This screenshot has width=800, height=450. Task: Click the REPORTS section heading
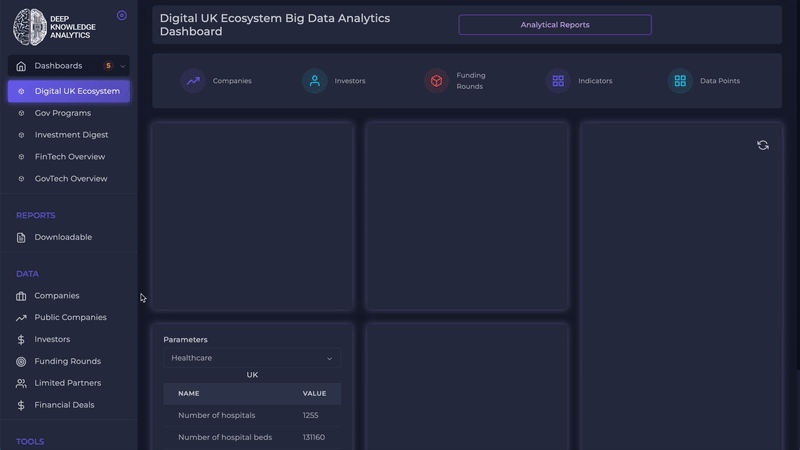click(36, 215)
